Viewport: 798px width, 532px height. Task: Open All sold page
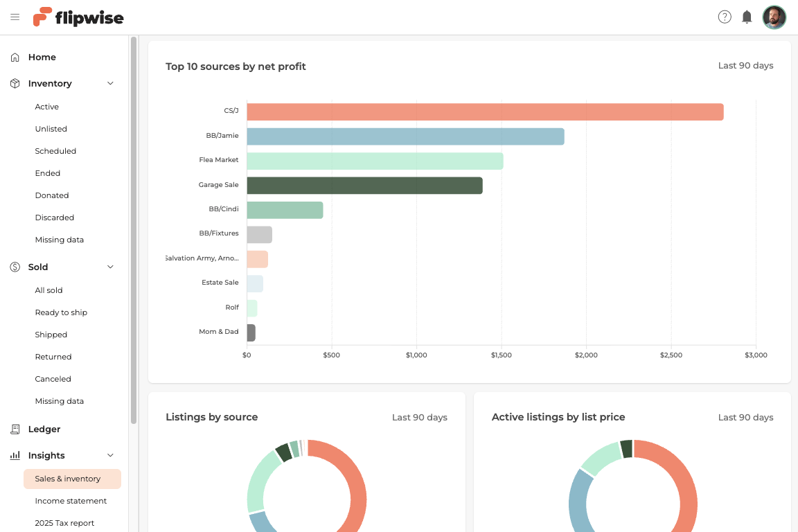pyautogui.click(x=48, y=290)
